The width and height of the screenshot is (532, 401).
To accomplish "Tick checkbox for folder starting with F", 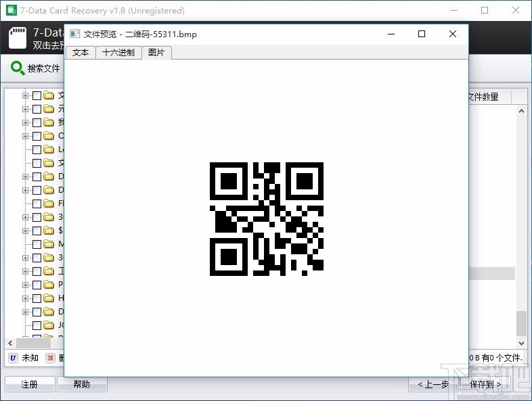I will [37, 204].
